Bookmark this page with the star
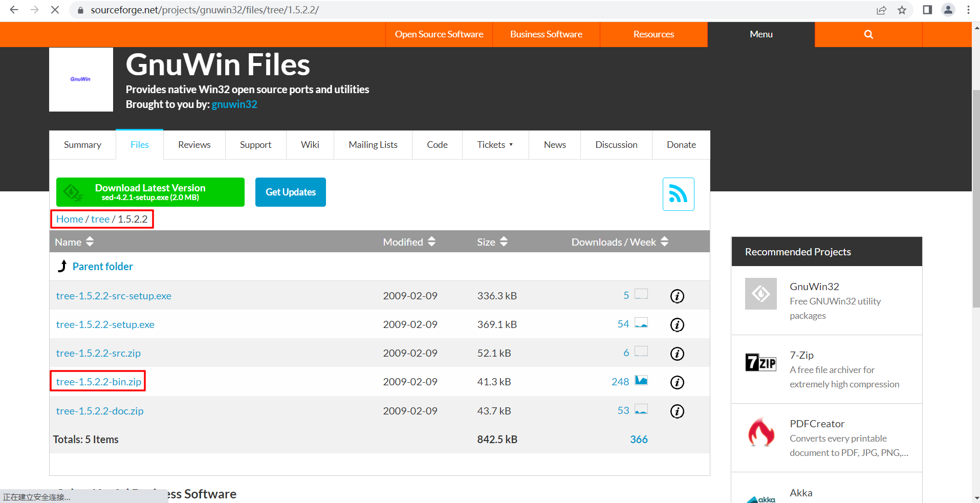980x503 pixels. click(x=902, y=10)
